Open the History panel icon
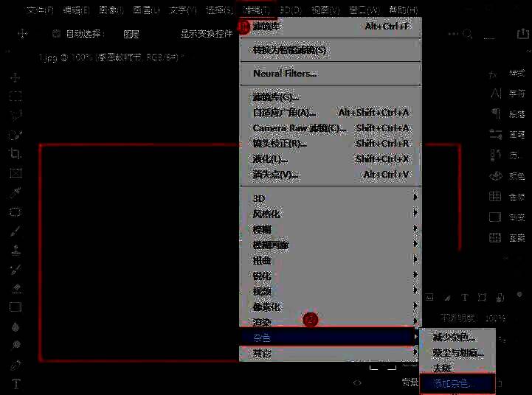The image size is (532, 395). coord(496,155)
